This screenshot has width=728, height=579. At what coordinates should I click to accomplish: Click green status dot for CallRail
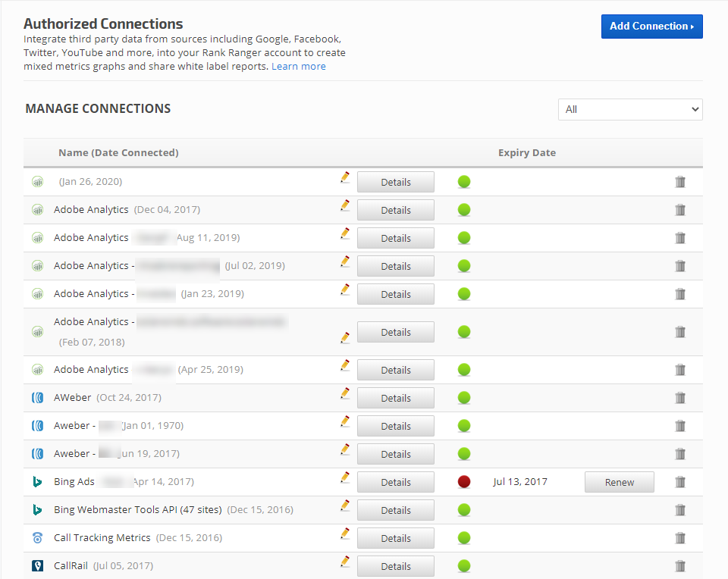tap(464, 566)
